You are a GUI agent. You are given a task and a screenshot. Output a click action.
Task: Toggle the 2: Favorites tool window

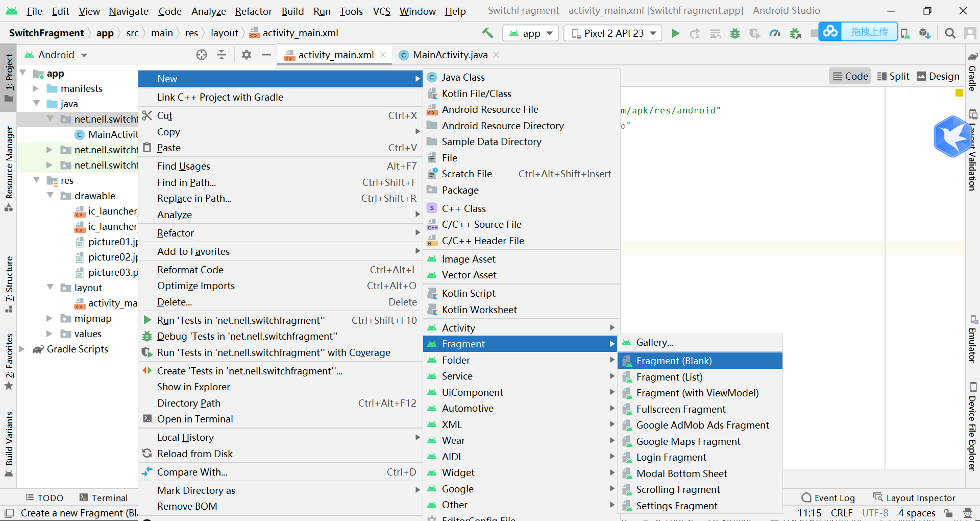(x=9, y=362)
